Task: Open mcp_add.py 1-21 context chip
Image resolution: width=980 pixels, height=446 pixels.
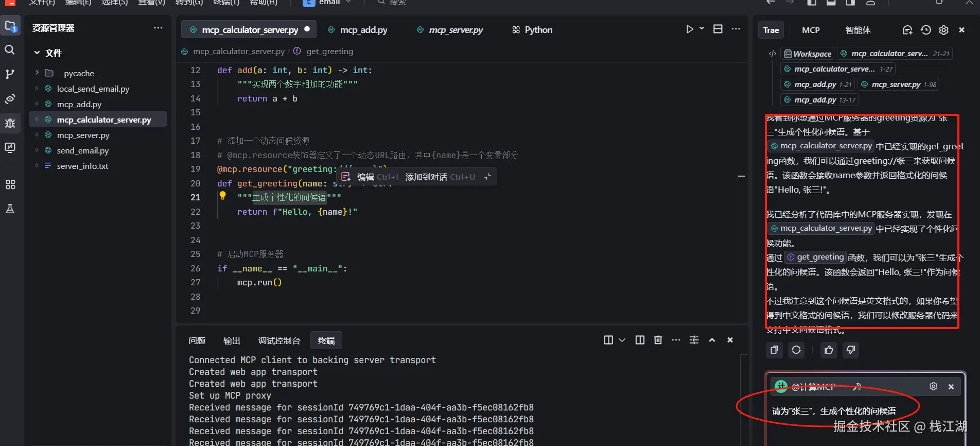Action: (818, 84)
